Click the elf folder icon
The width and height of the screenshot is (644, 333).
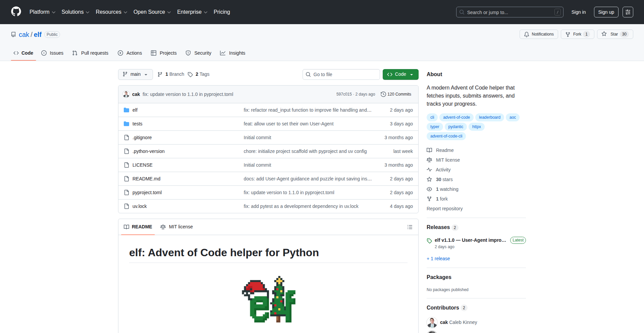point(126,110)
